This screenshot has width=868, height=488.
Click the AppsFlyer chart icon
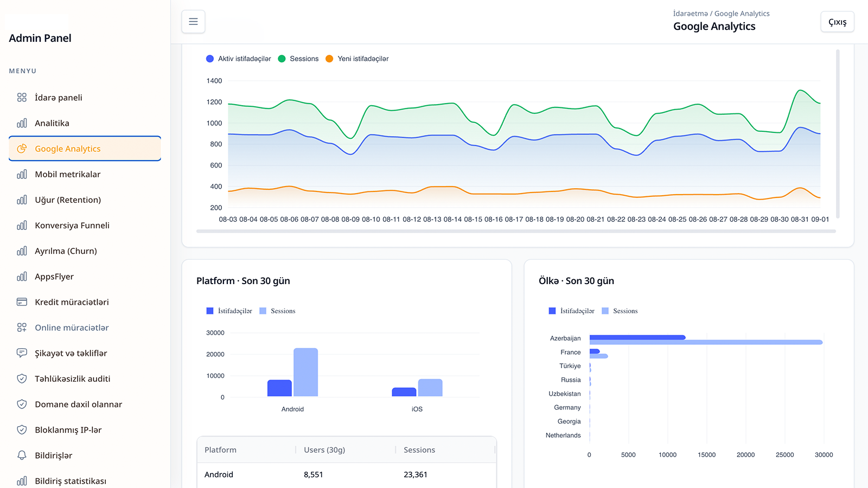tap(22, 277)
